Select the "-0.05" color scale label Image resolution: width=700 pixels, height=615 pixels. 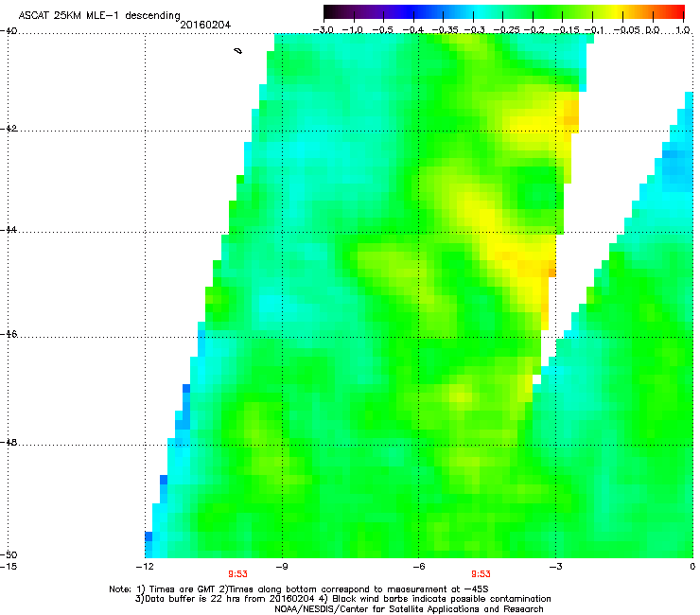click(x=626, y=30)
